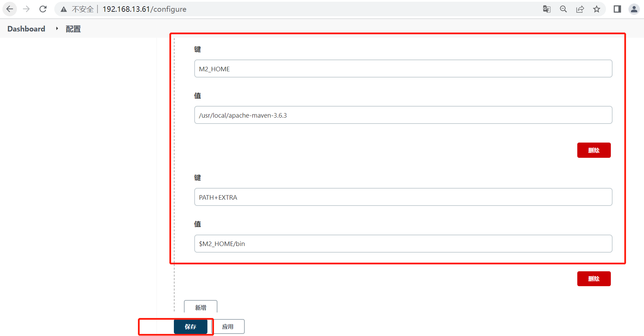Open the browser profile avatar

(634, 9)
